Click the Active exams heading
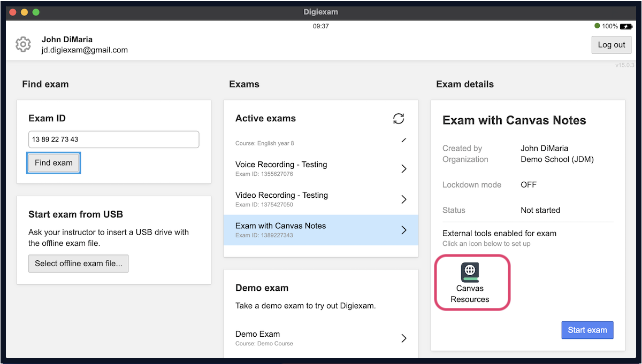Image resolution: width=642 pixels, height=364 pixels. pyautogui.click(x=265, y=119)
